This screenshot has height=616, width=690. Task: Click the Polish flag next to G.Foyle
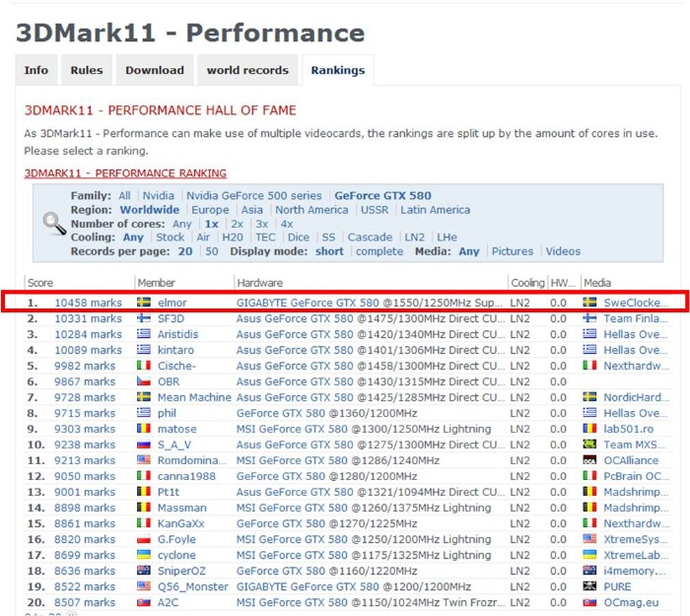click(x=144, y=539)
